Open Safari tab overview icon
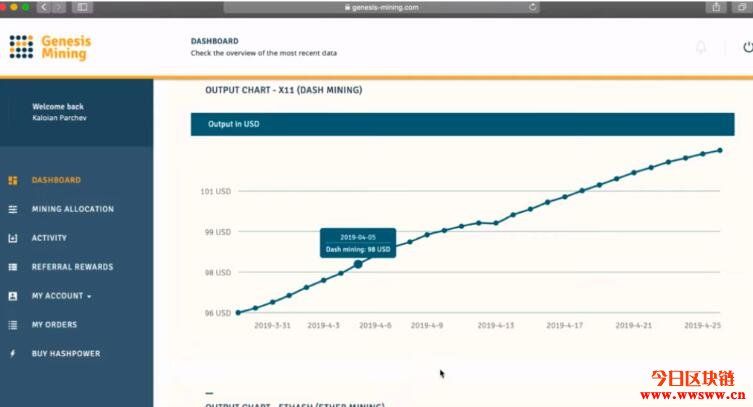 (742, 7)
